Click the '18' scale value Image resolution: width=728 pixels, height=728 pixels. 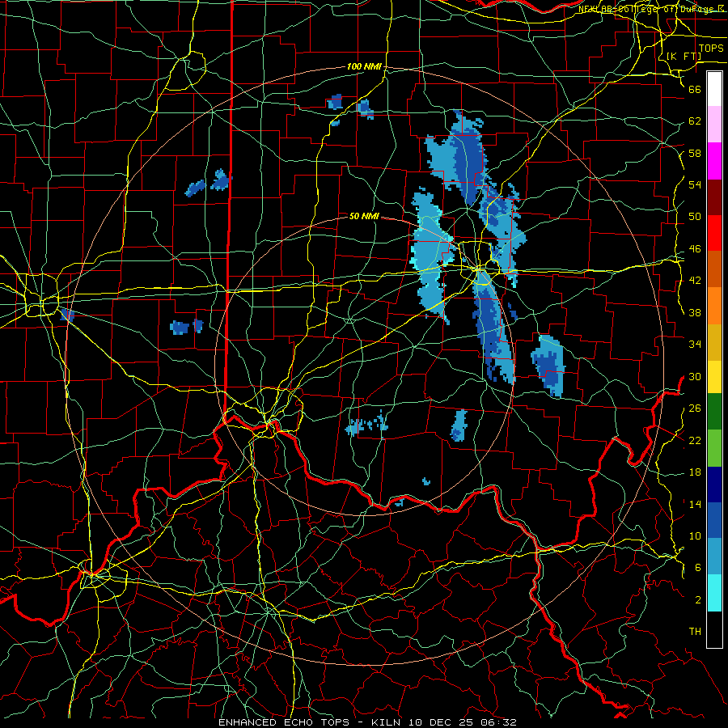[695, 472]
